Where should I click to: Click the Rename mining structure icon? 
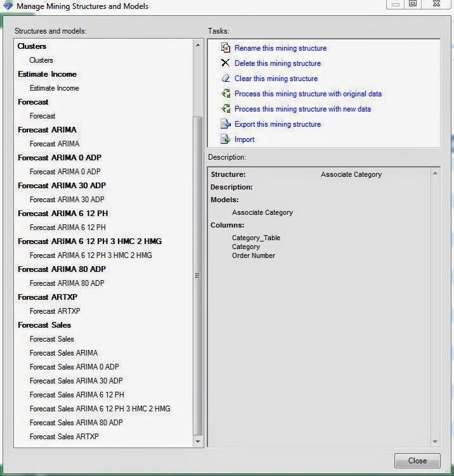click(225, 48)
